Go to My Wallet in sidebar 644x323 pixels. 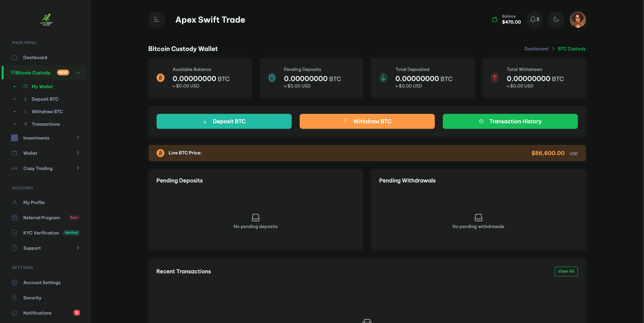click(42, 86)
